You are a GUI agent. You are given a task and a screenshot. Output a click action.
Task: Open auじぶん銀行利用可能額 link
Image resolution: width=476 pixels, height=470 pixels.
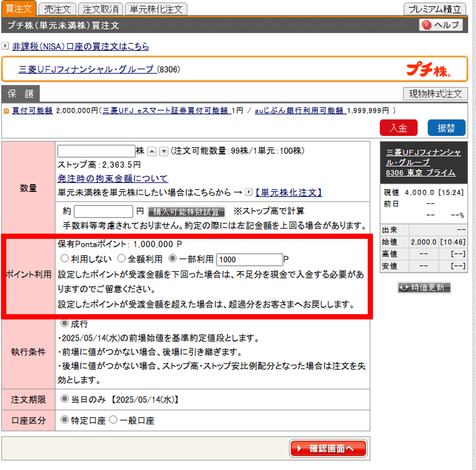[x=300, y=110]
